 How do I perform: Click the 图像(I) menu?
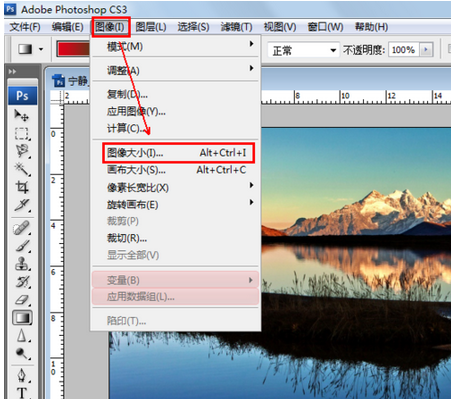tap(110, 27)
